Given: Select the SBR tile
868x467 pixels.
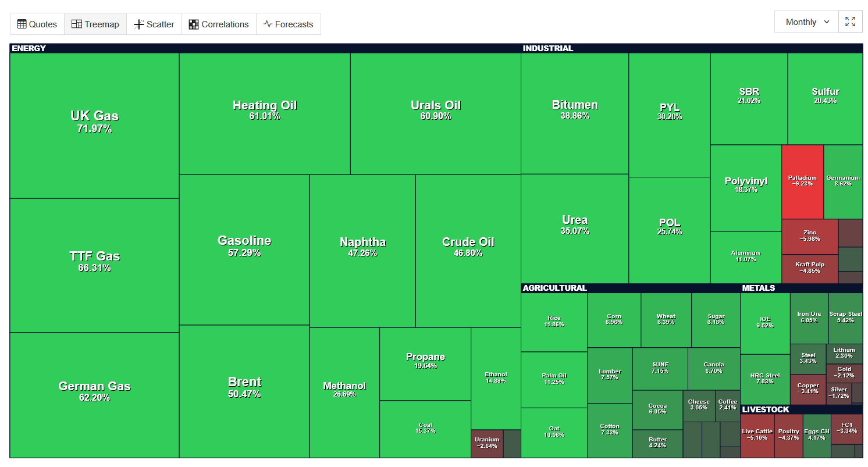Looking at the screenshot, I should coord(749,99).
